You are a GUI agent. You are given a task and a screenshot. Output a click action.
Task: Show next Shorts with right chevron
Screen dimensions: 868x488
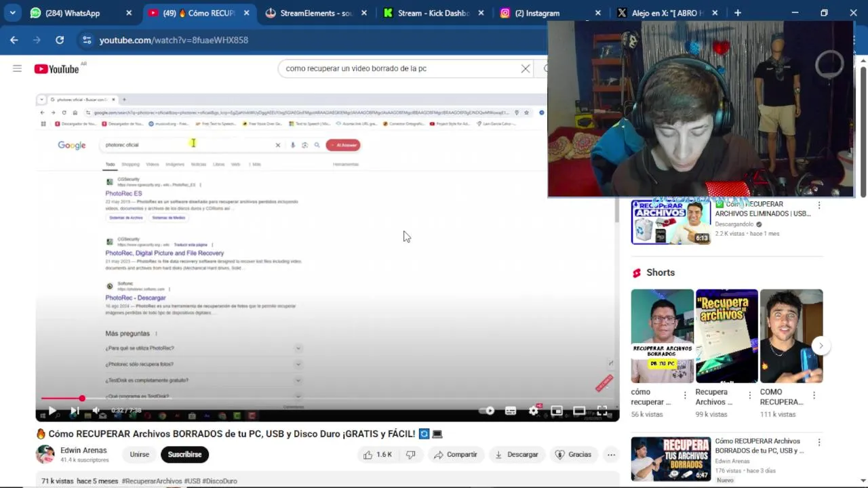click(821, 346)
